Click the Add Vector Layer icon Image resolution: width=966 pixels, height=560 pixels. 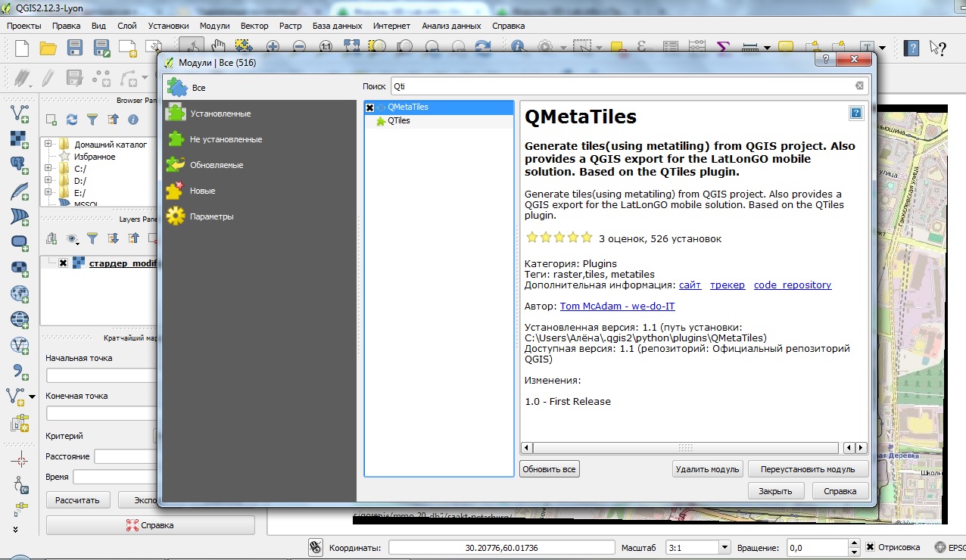point(20,114)
